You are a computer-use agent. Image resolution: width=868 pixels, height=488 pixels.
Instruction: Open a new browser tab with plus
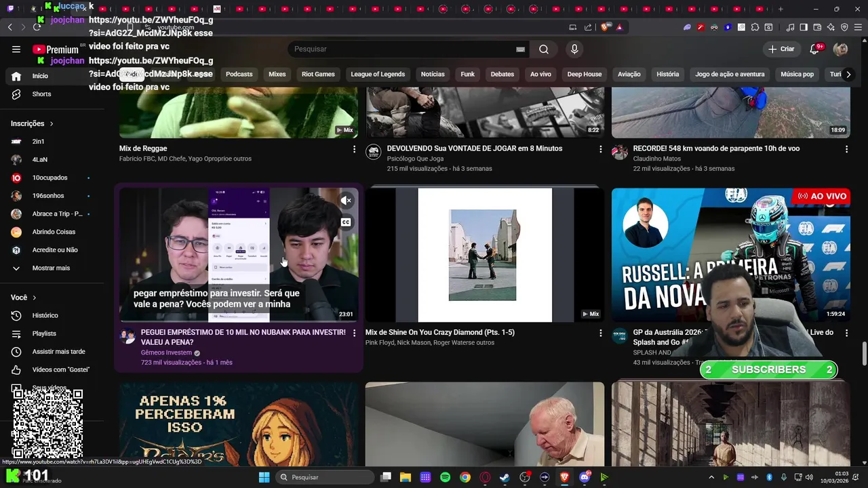point(781,9)
